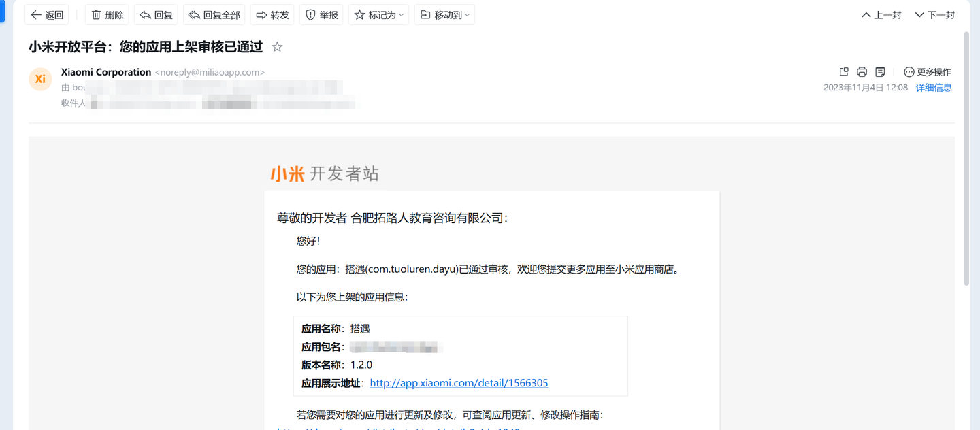Screen dimensions: 980x430
Task: Forward the email using 转发
Action: (272, 15)
